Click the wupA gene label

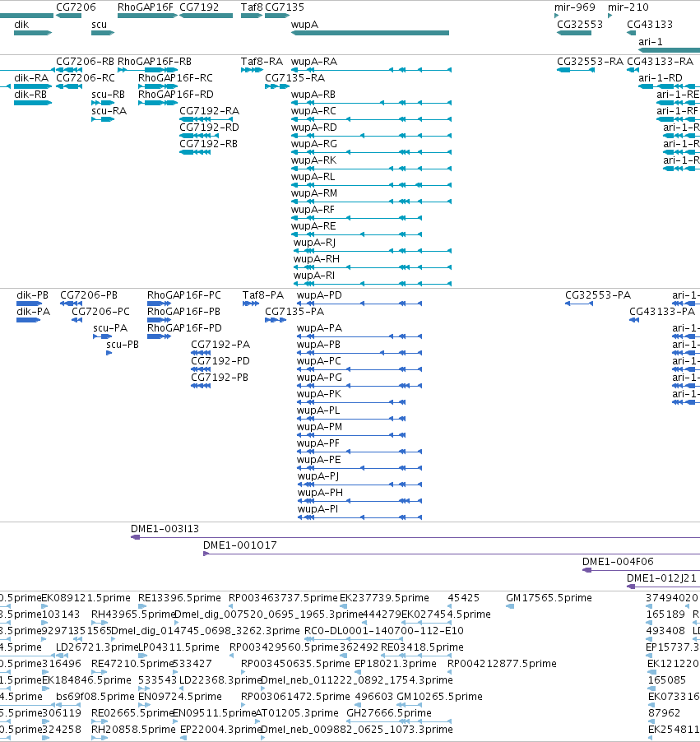tap(304, 25)
